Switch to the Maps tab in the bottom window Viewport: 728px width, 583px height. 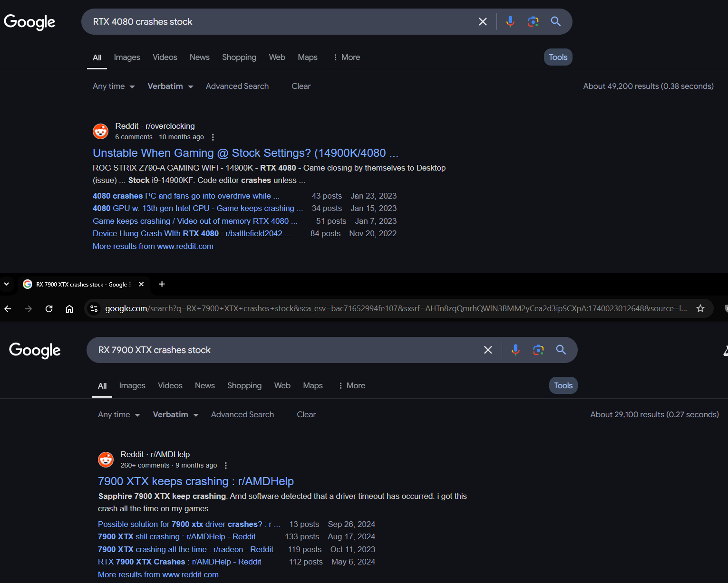(x=313, y=385)
